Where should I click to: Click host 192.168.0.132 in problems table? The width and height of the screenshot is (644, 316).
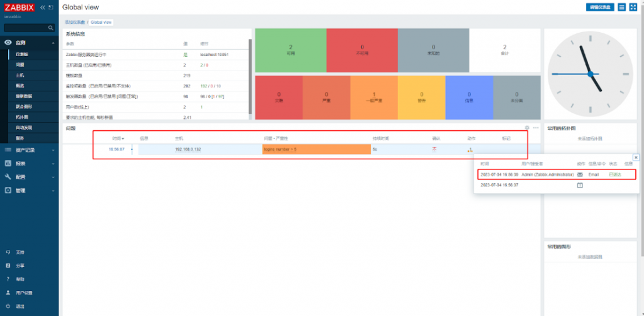(x=187, y=150)
